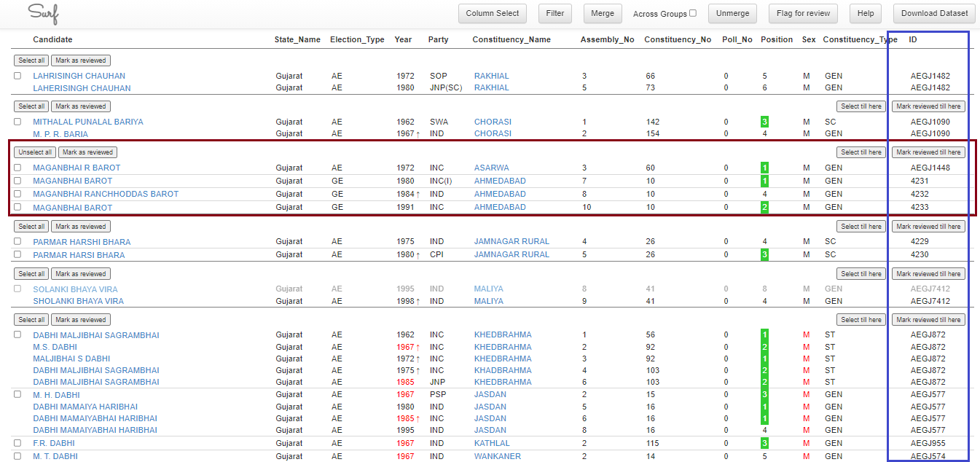Open MALJIBHAI S DABHI candidate link
980x462 pixels.
click(x=71, y=359)
